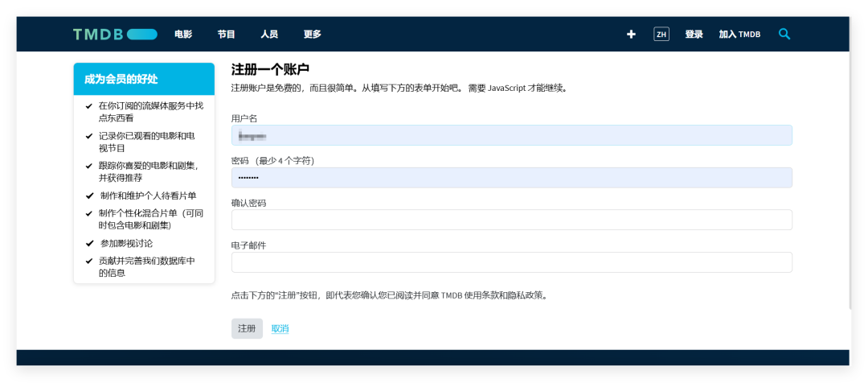This screenshot has height=383, width=868.
Task: Click the 加入 TMDB link
Action: tap(739, 34)
